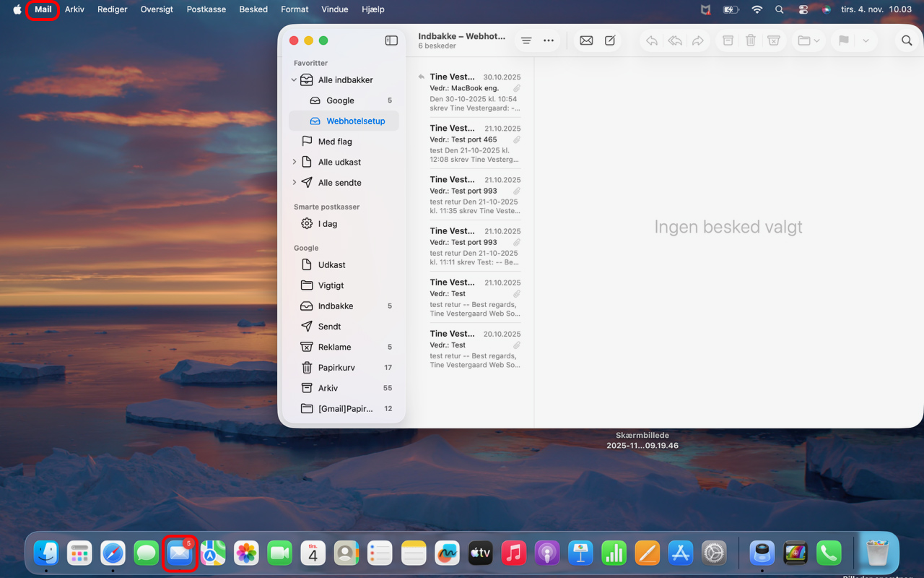Compose a new message with the pencil icon
924x578 pixels.
[x=610, y=40]
